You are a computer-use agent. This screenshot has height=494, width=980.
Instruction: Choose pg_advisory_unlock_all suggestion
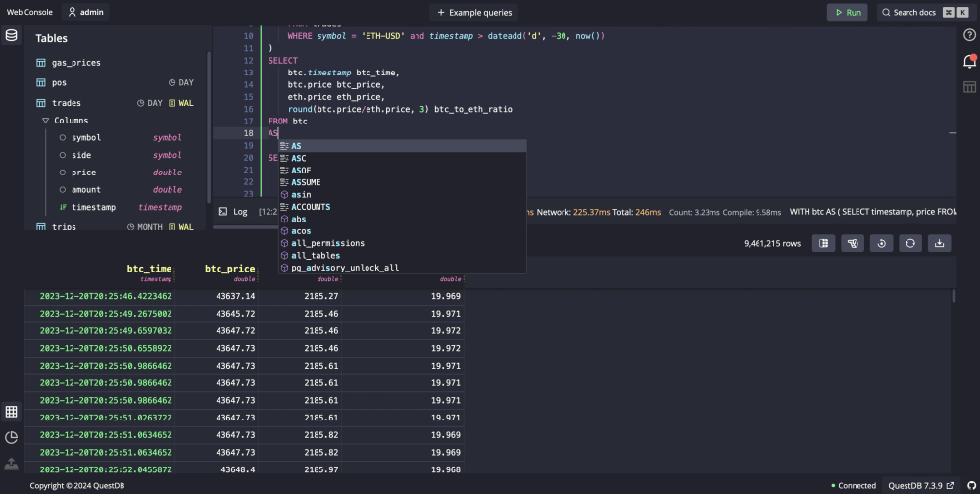coord(403,268)
